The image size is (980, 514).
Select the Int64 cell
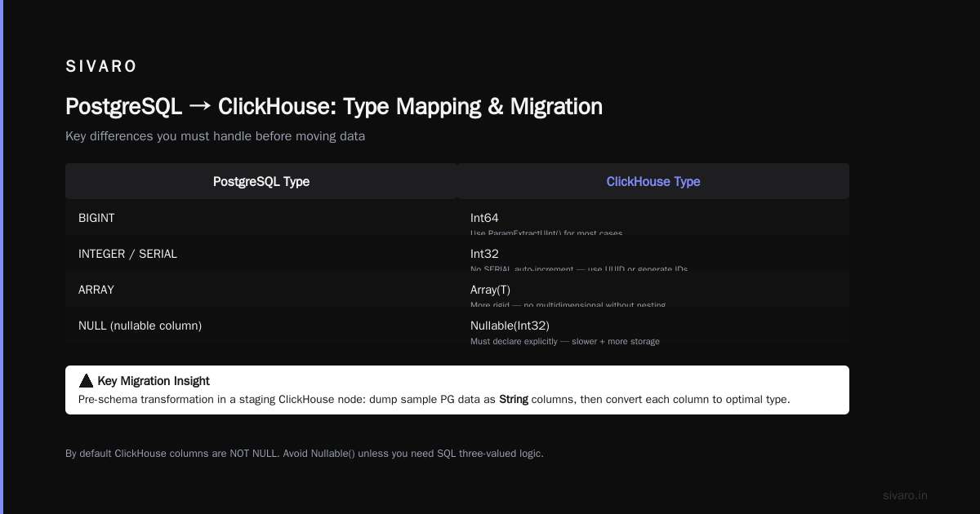coord(653,218)
